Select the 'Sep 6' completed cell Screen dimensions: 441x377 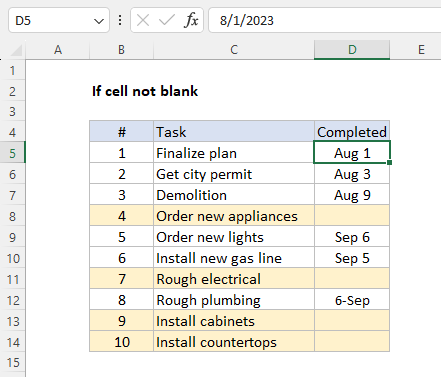coord(352,237)
